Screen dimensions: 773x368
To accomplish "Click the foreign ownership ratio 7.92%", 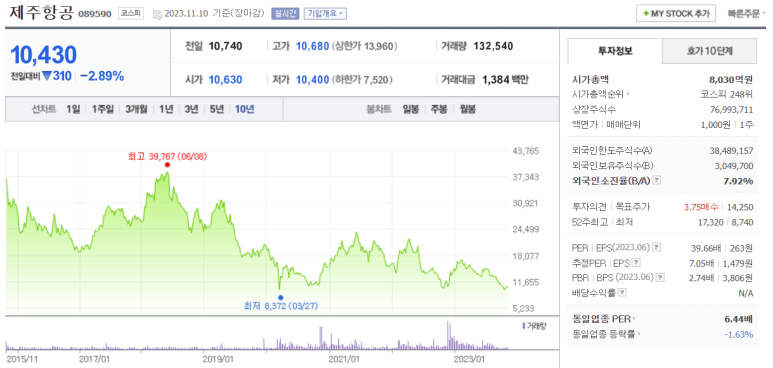I will pos(738,181).
